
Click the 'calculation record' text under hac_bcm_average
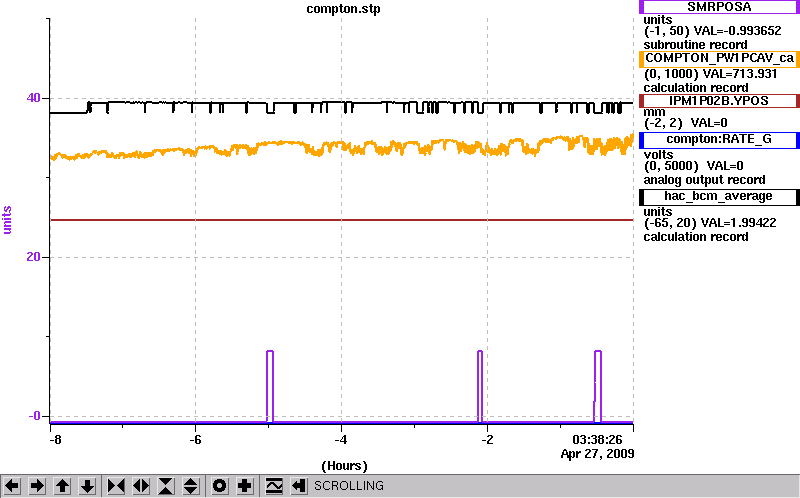(695, 237)
